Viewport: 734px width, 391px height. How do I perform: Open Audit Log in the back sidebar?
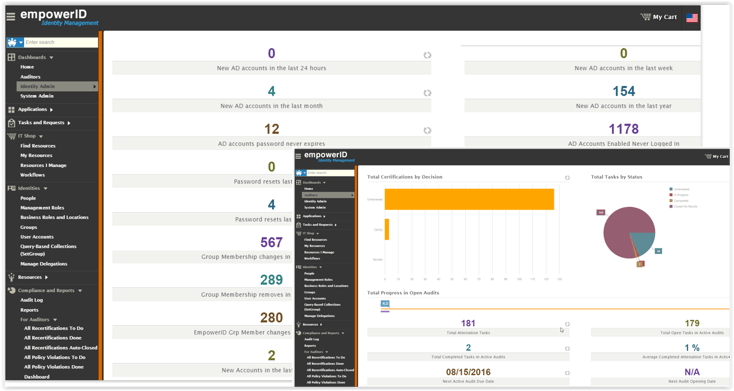[x=31, y=300]
